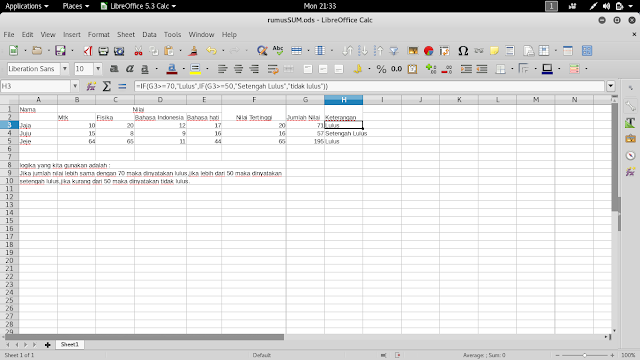Open the Font Name dropdown arrow
Viewport: 640px width, 360px height.
64,69
